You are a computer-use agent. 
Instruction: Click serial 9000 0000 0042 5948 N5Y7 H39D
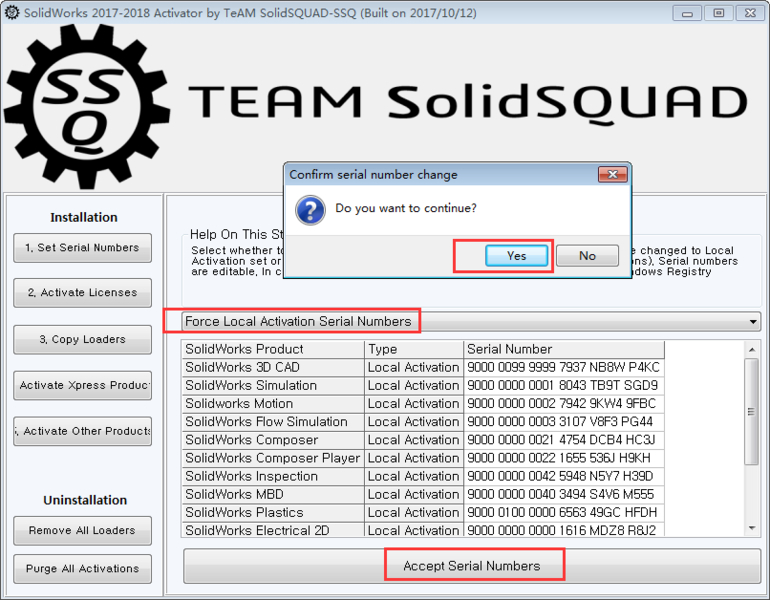[564, 476]
